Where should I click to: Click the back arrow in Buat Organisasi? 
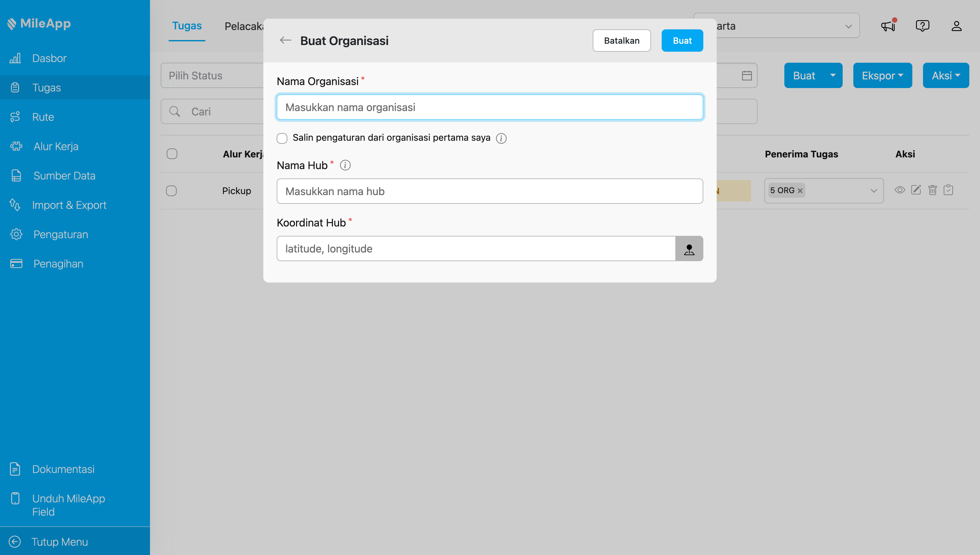coord(285,40)
